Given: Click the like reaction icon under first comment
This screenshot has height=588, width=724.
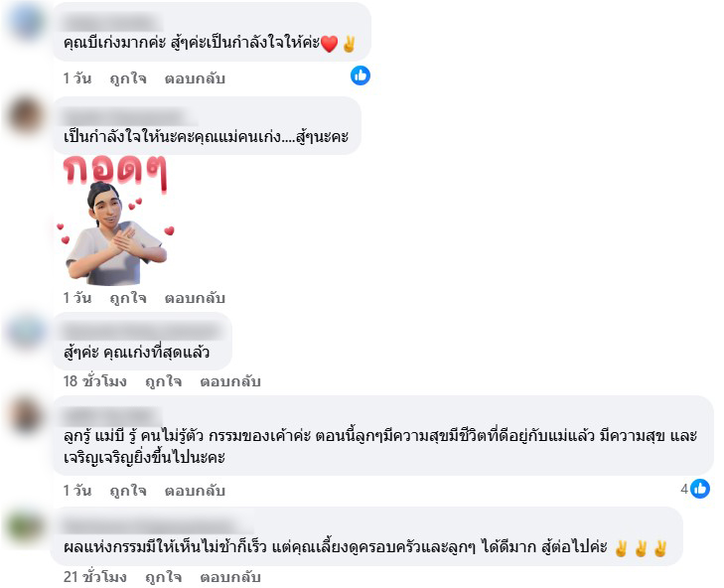Looking at the screenshot, I should coord(361,75).
